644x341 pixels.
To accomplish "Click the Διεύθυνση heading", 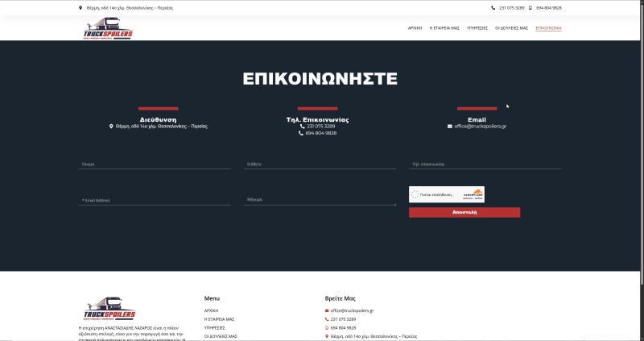I will (158, 119).
